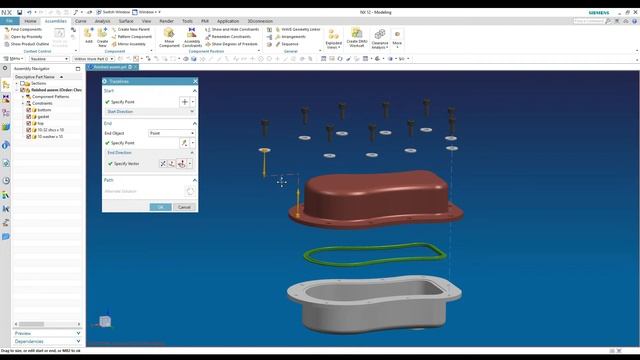Screen dimensions: 640x360
Task: Toggle the Sections checkbox in the navigator
Action: 22,83
